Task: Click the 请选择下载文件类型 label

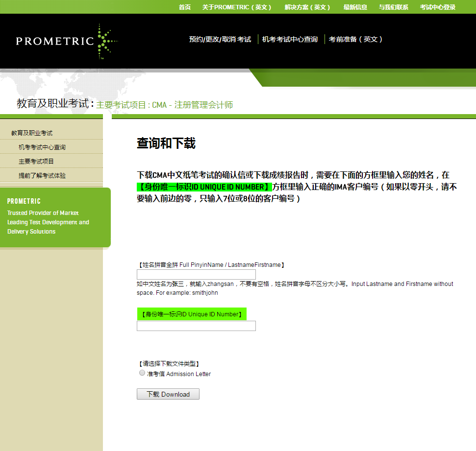Action: point(169,363)
